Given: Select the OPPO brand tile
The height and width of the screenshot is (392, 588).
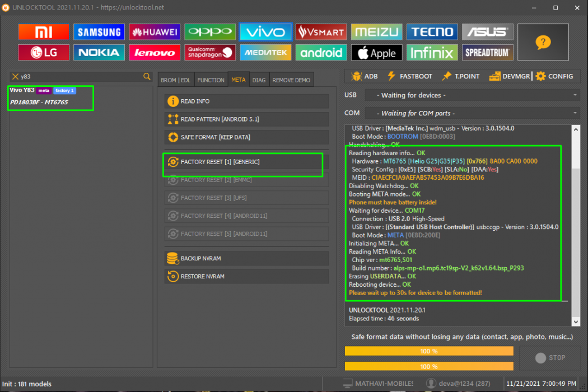Looking at the screenshot, I should (210, 32).
